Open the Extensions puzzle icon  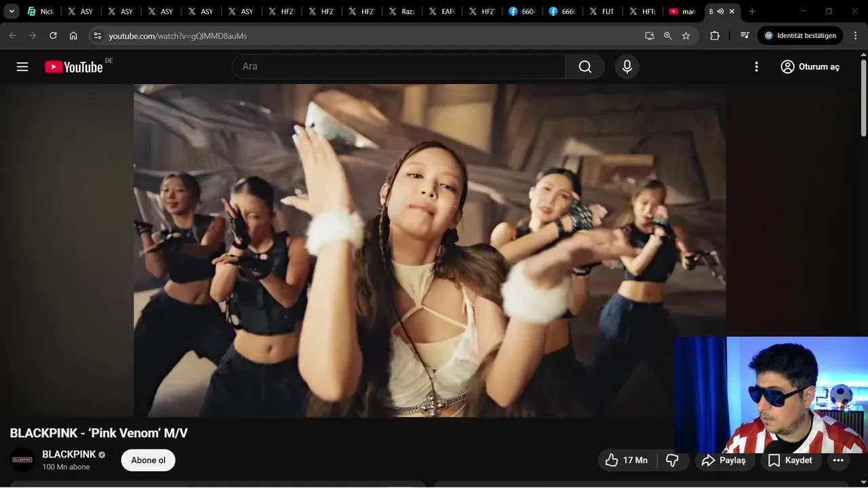click(715, 35)
